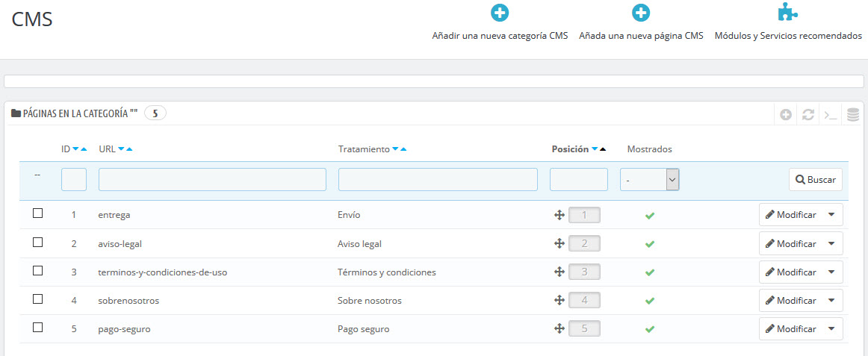Click the Posición column header
This screenshot has width=868, height=356.
[x=570, y=149]
